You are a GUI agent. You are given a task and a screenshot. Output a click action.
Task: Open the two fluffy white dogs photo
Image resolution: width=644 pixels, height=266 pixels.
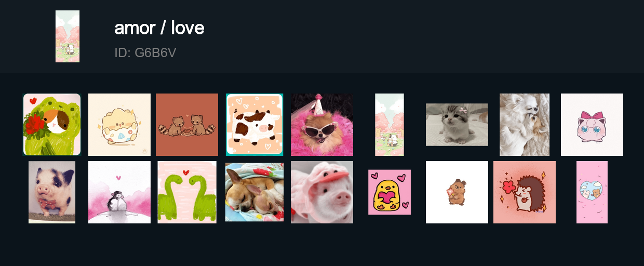click(525, 125)
